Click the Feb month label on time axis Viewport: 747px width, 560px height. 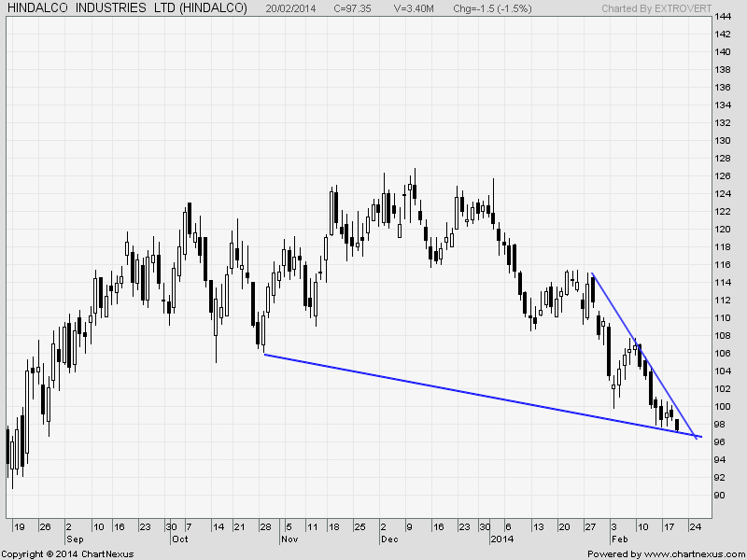(618, 539)
